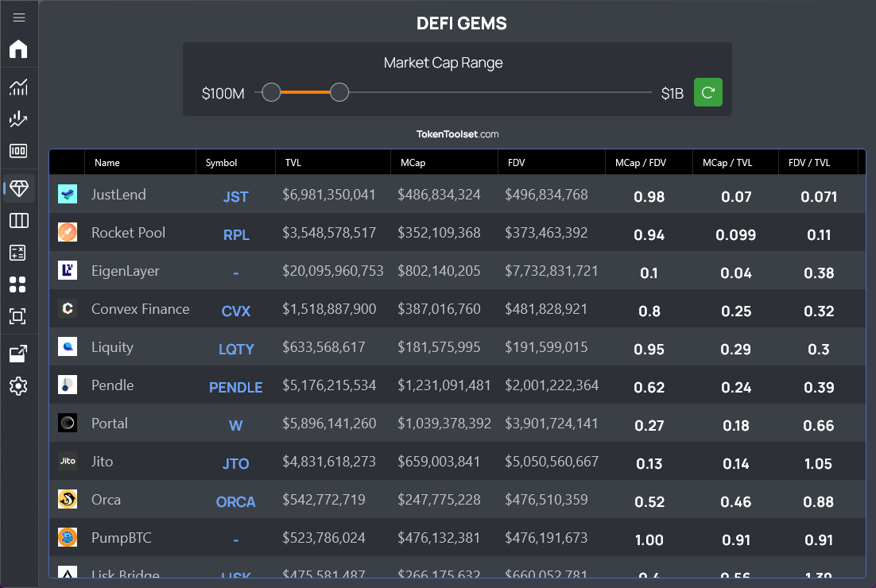The height and width of the screenshot is (588, 876).
Task: Select the Liquity name cell
Action: click(112, 346)
